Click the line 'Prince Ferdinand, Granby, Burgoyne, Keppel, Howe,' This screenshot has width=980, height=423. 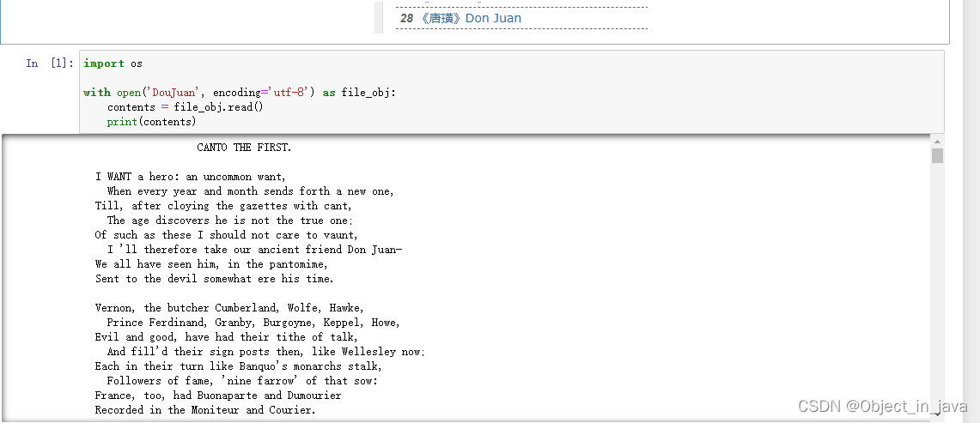point(253,323)
